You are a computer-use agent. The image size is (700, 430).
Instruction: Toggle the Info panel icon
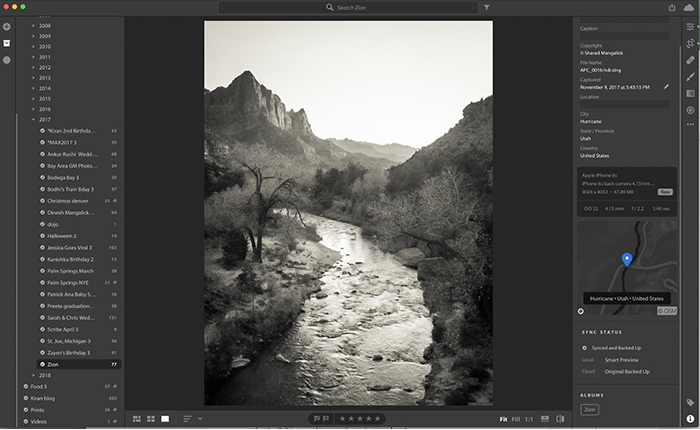point(690,418)
